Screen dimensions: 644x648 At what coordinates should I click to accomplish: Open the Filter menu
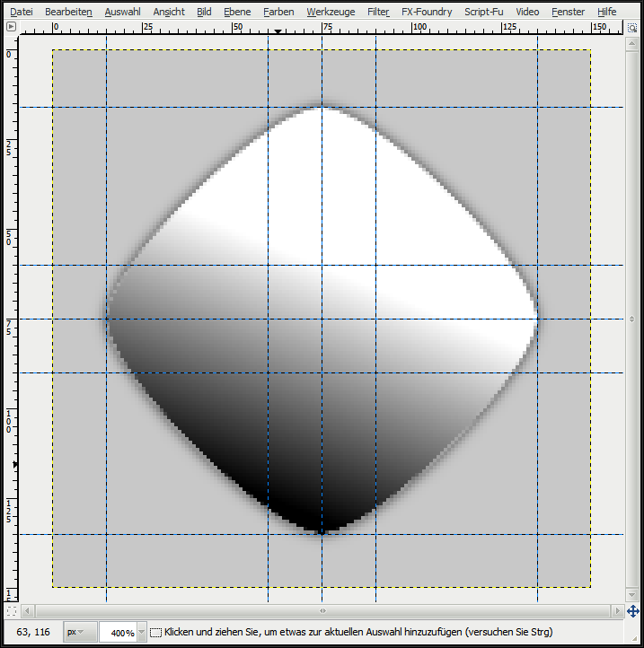pos(378,12)
